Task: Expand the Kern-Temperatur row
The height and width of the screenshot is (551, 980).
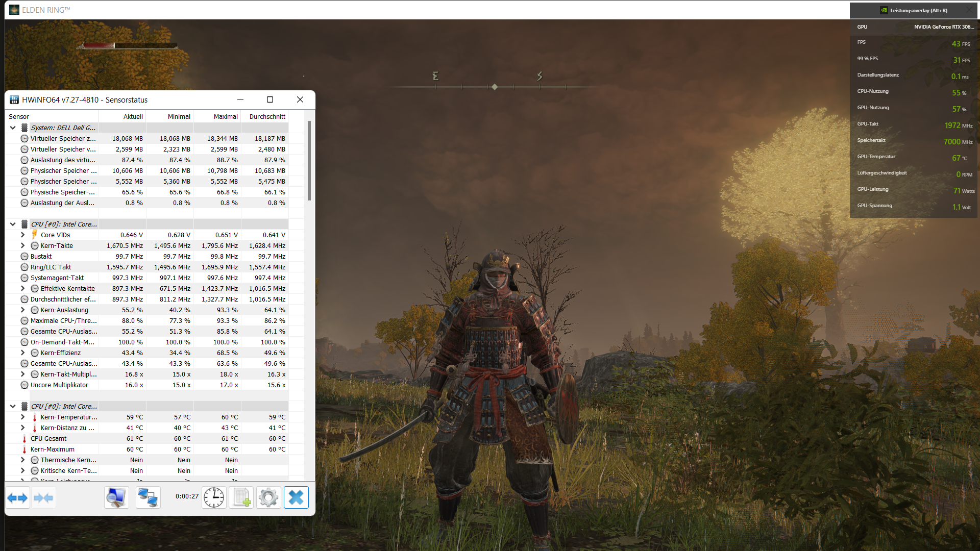Action: (22, 417)
